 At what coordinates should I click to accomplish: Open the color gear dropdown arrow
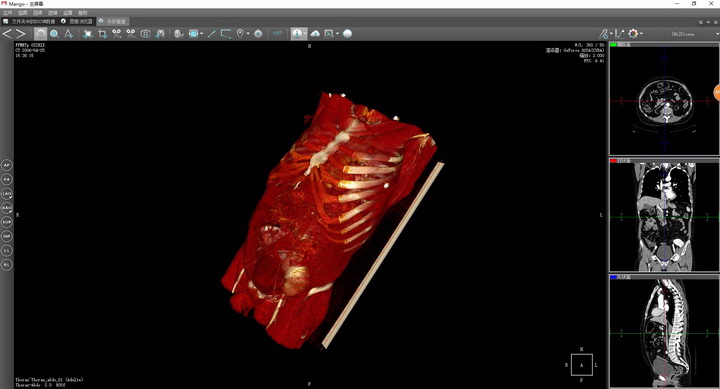coord(641,34)
